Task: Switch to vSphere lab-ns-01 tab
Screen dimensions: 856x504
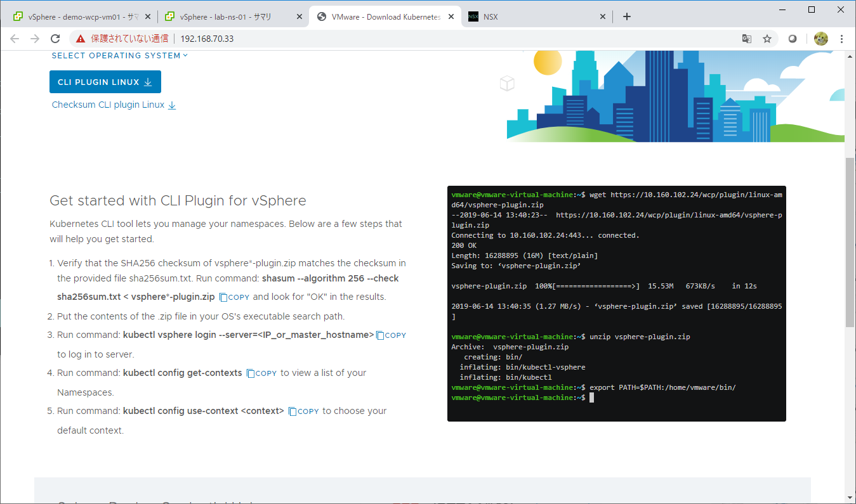Action: click(x=232, y=17)
